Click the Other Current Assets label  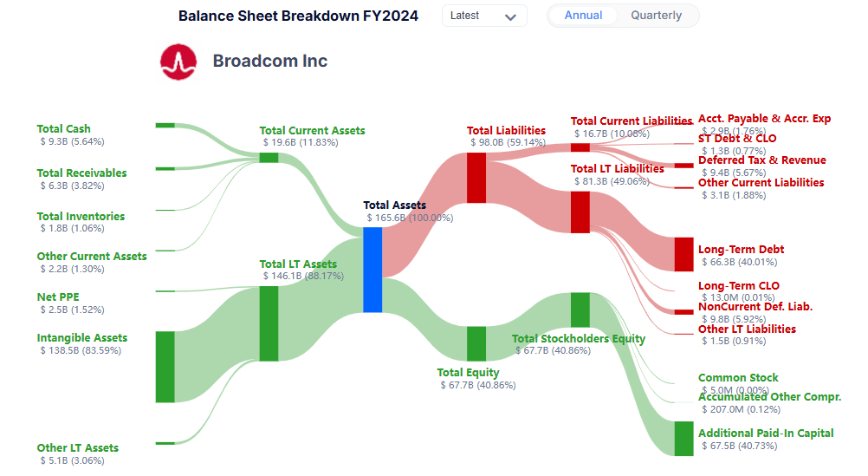(92, 256)
